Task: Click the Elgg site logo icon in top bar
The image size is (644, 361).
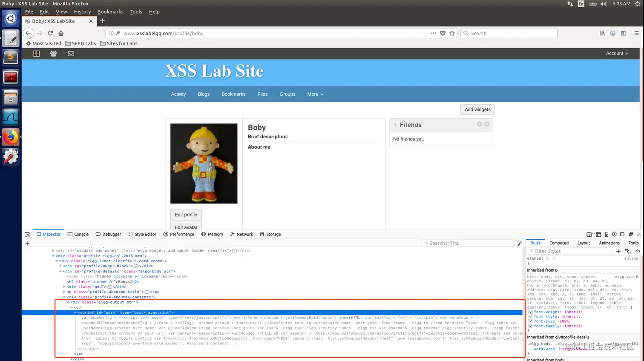Action: [x=37, y=54]
